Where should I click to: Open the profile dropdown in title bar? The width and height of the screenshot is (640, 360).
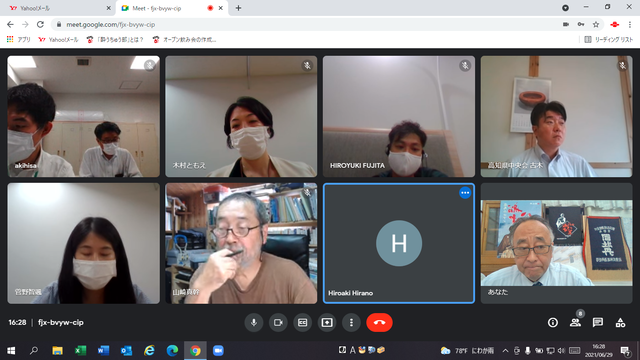tap(565, 8)
